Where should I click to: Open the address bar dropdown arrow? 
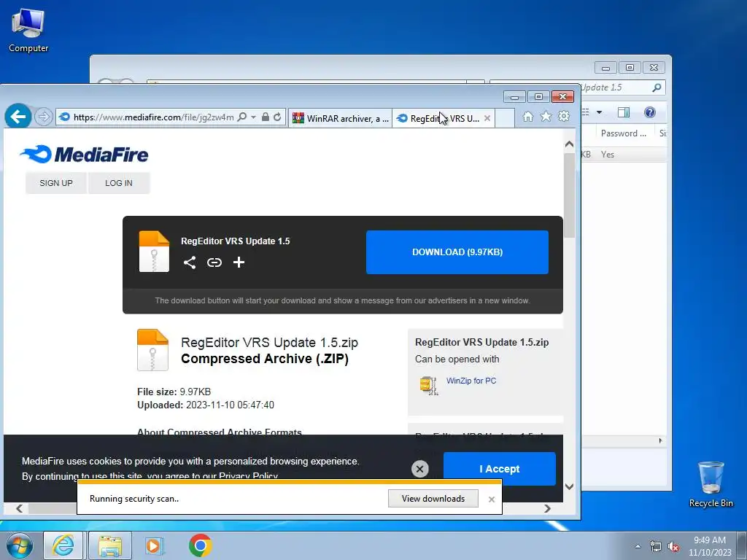tap(253, 117)
